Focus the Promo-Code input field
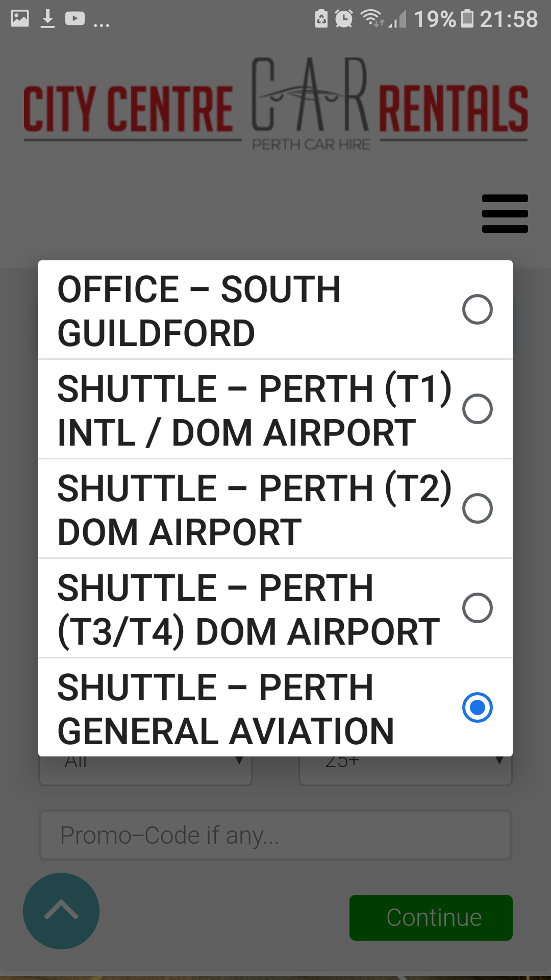551x980 pixels. pos(275,836)
